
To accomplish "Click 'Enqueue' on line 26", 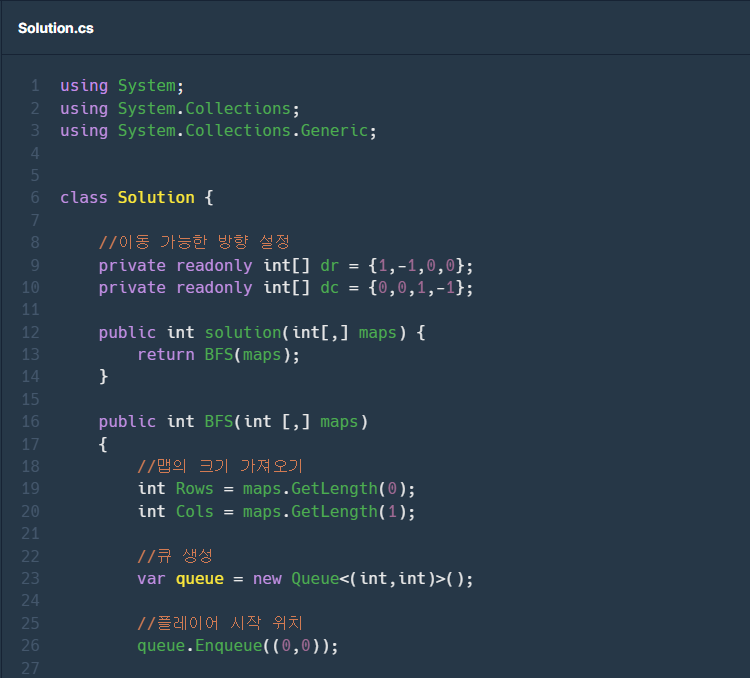I will [x=228, y=646].
